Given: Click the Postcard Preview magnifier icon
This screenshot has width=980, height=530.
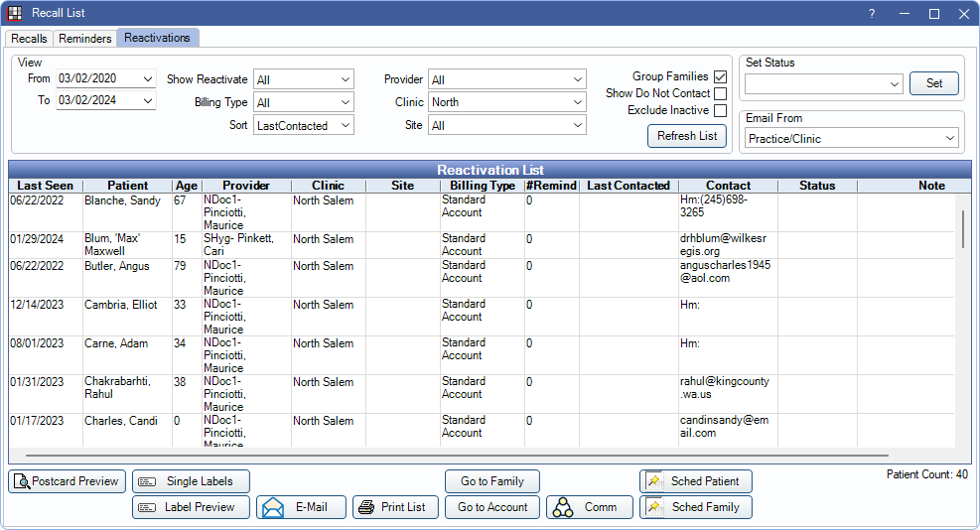Looking at the screenshot, I should click(21, 481).
